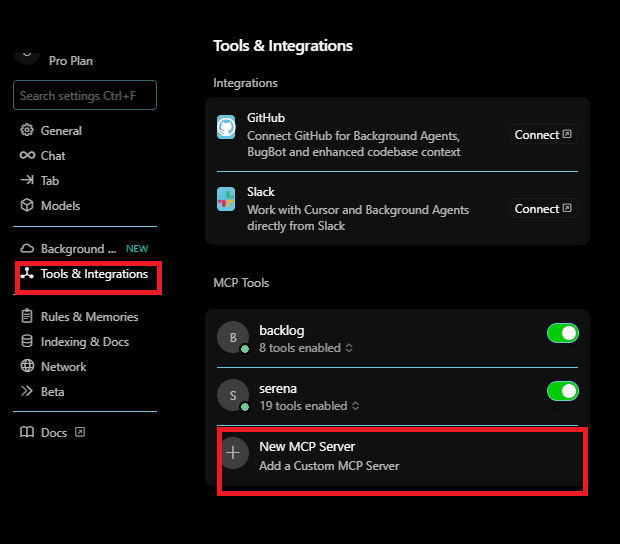Screen dimensions: 620x544
Task: Toggle the serena MCP server off
Action: coord(563,391)
